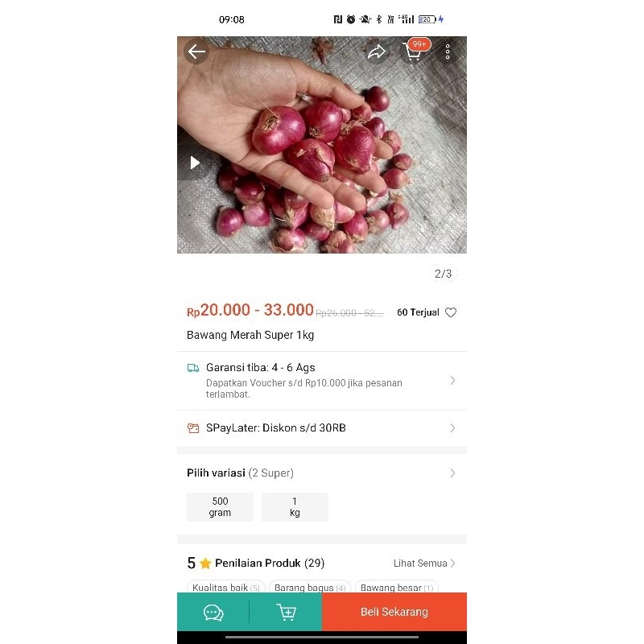Filter reviews by Barang bagus tag
Viewport: 644px width, 644px height.
pos(310,588)
